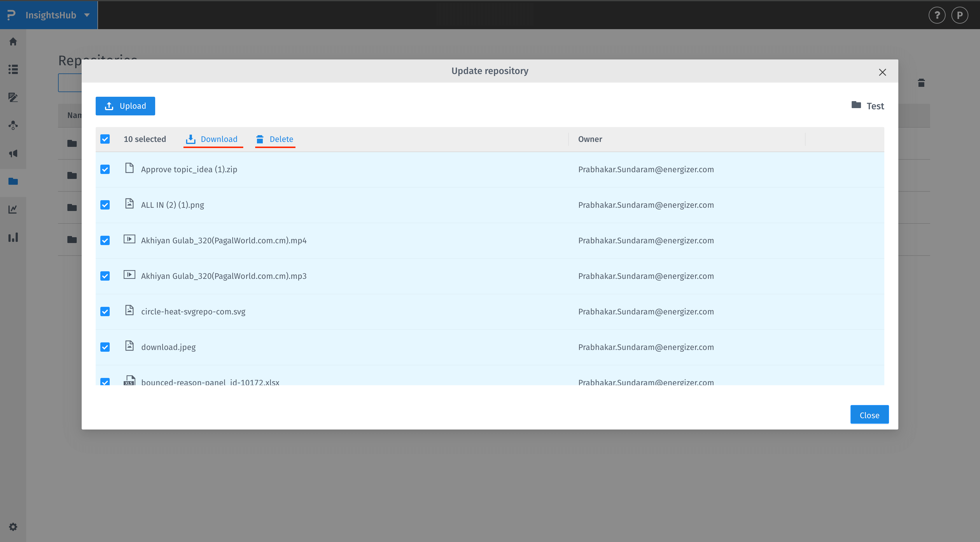This screenshot has width=980, height=542.
Task: Click the help question mark icon
Action: [937, 15]
